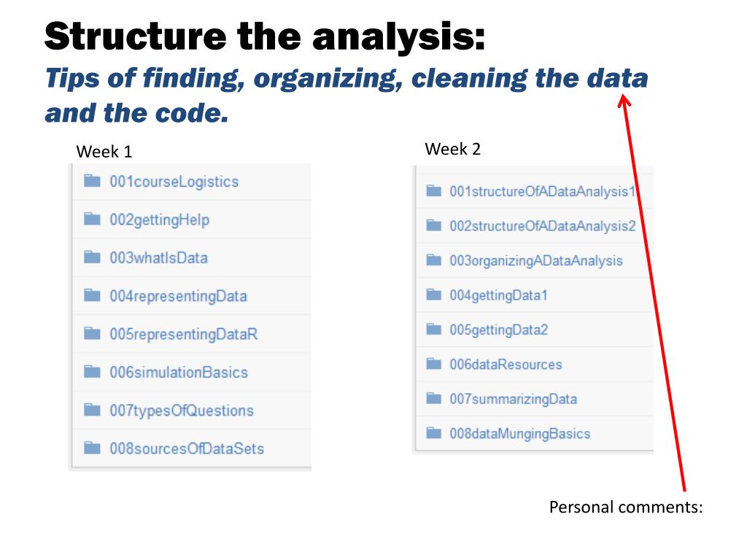Click the 'Structure the analysis' title
This screenshot has height=560, width=747.
click(x=265, y=36)
